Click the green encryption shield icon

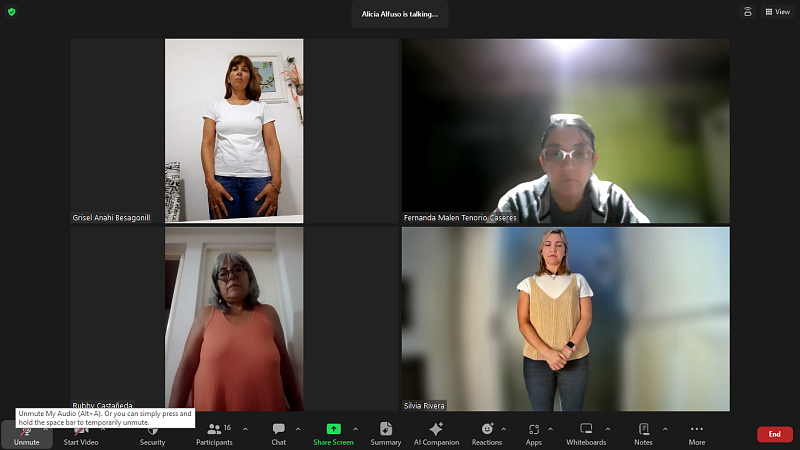[x=12, y=12]
